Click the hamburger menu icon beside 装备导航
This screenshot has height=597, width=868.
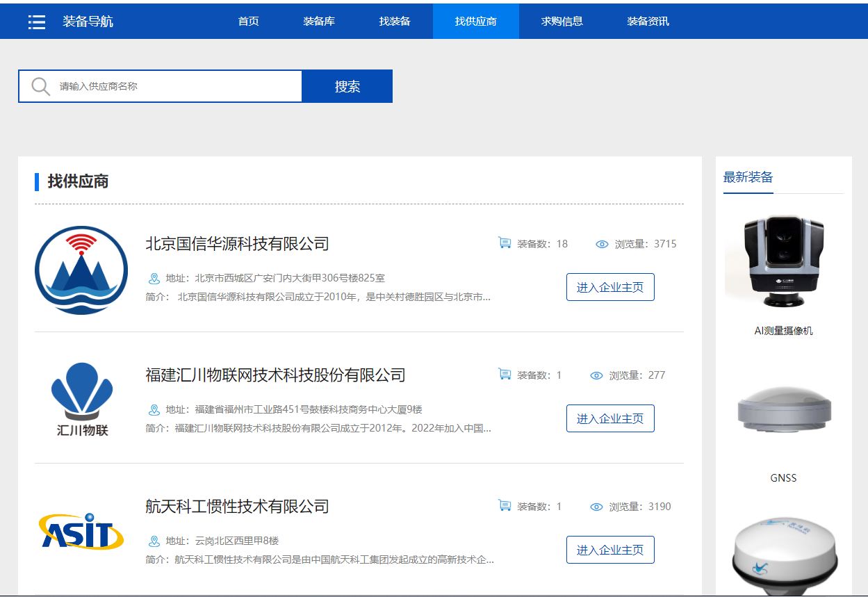[x=37, y=22]
